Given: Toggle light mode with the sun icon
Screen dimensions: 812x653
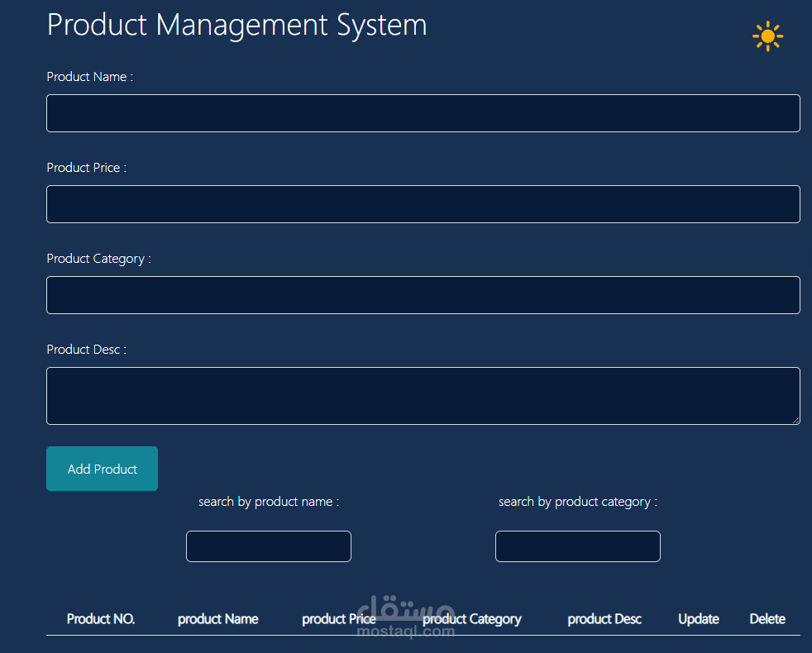Looking at the screenshot, I should pos(767,36).
